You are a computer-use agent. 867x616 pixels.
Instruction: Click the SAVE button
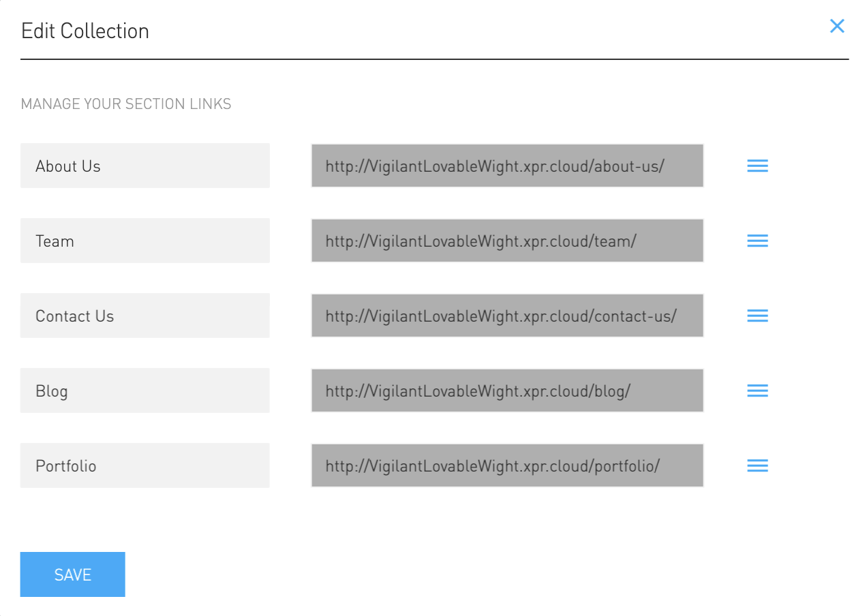(x=72, y=574)
